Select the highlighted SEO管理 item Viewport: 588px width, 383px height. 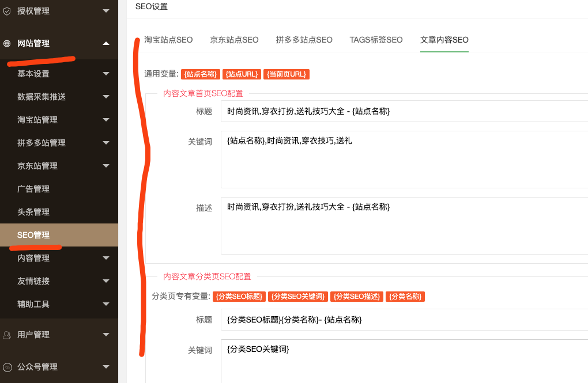pyautogui.click(x=59, y=235)
